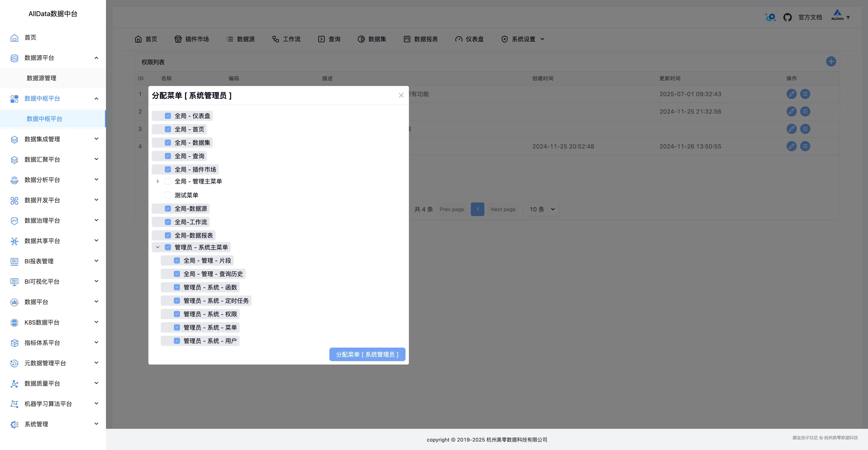Open the detail menu icon for row 4
Screen dimensions: 868x450
click(805, 146)
